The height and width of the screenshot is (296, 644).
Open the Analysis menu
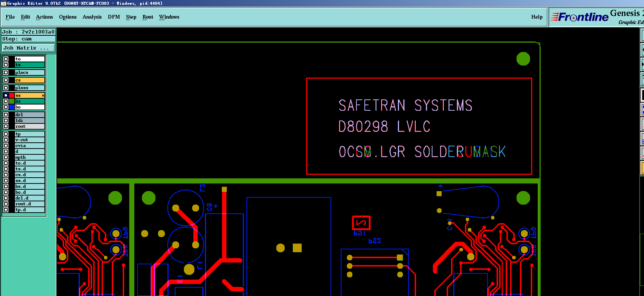(92, 17)
